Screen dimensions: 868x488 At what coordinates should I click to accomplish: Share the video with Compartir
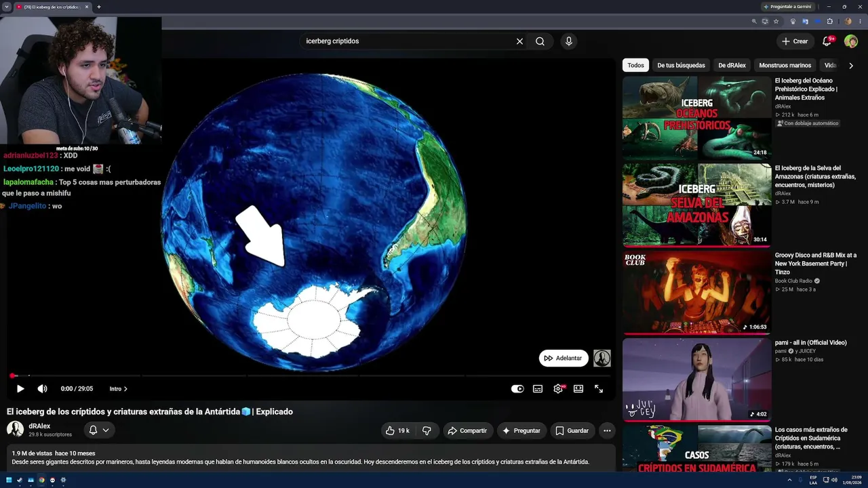tap(468, 430)
